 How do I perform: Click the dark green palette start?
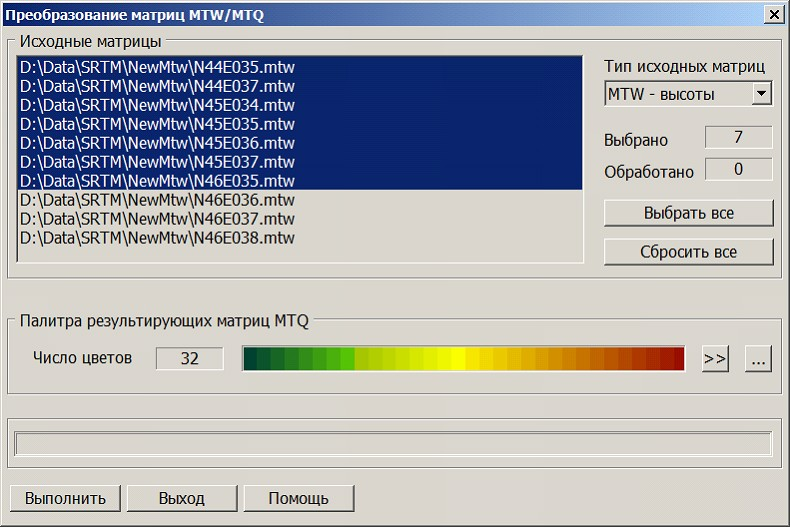[x=252, y=359]
